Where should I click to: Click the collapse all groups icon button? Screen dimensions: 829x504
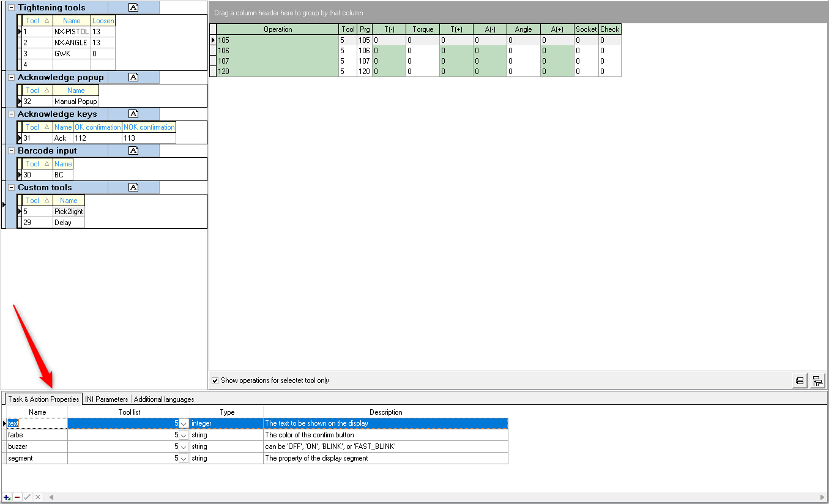click(x=800, y=381)
